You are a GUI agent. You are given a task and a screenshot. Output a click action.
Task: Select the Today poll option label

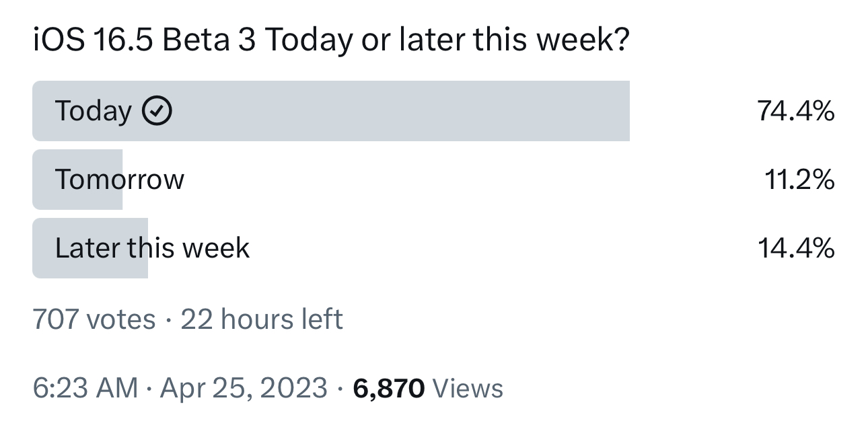[x=94, y=112]
